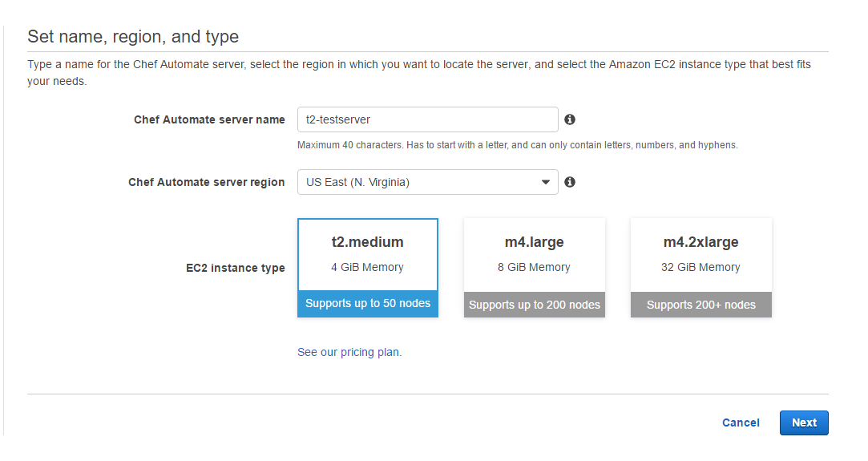This screenshot has width=868, height=461.
Task: Click the Supports up to 50 nodes banner
Action: (x=368, y=304)
